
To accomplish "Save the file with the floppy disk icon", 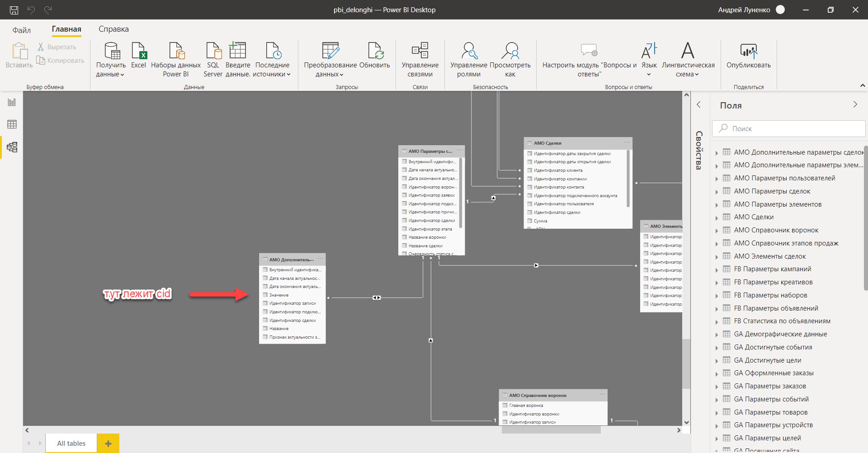I will tap(14, 9).
